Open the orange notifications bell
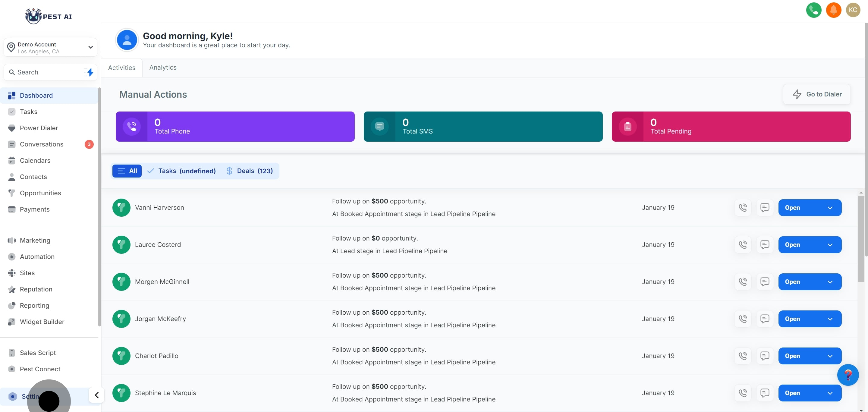Screen dimensions: 868x412 tap(833, 10)
